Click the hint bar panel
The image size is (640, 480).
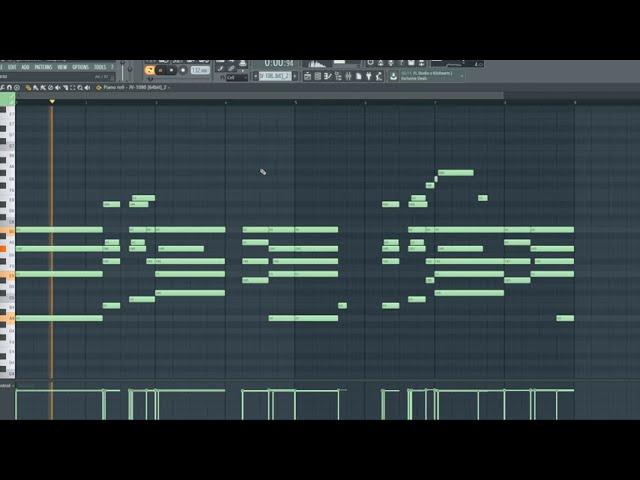tap(57, 77)
